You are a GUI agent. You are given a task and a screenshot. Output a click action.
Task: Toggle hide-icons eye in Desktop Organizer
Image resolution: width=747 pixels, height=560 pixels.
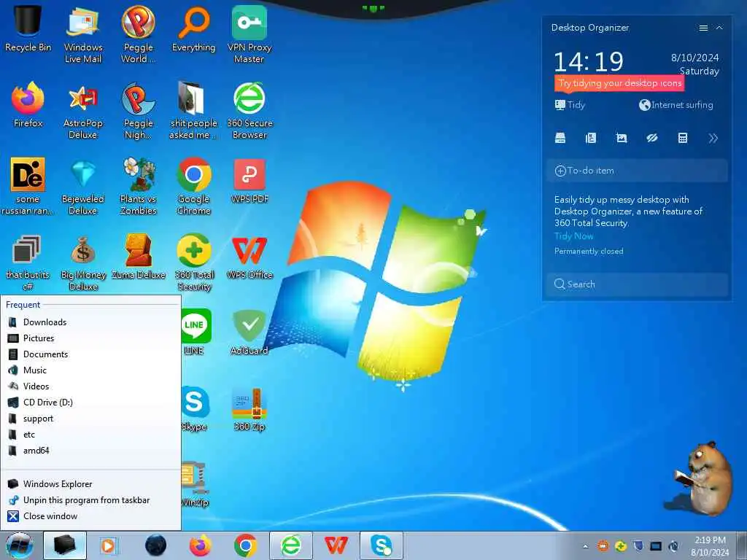(651, 138)
